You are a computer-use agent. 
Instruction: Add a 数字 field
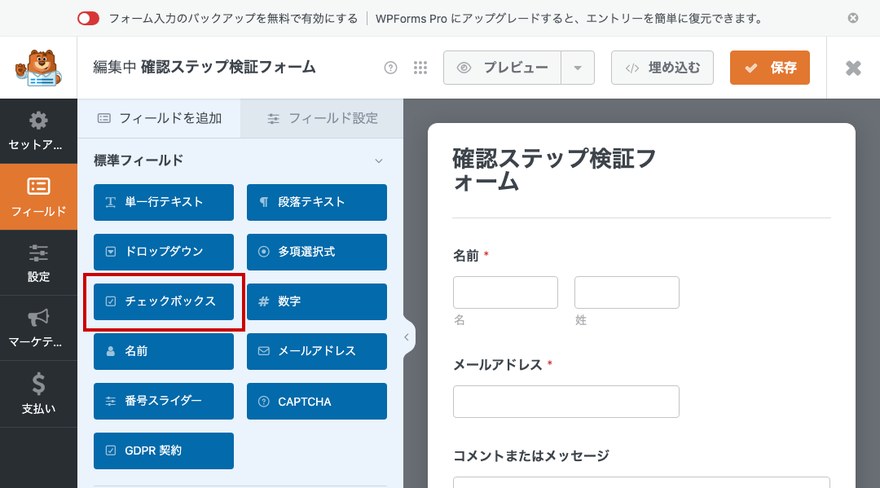point(317,302)
